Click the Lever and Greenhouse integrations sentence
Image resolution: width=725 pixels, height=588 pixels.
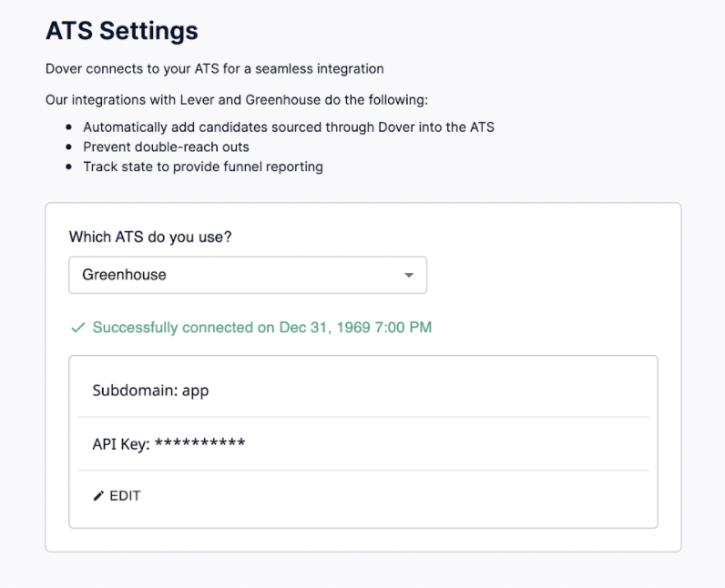click(237, 100)
